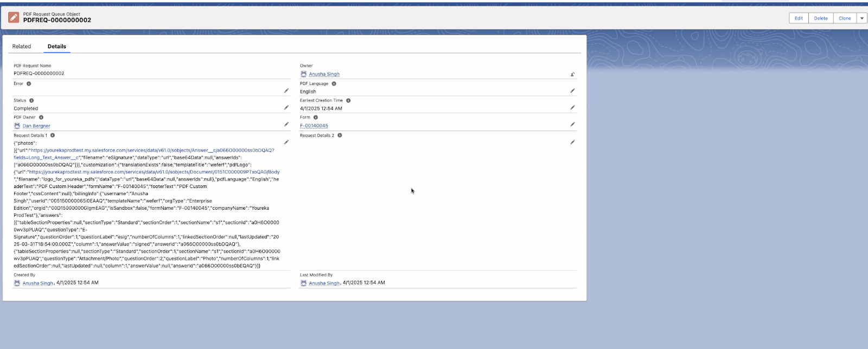Edit the PDF Owner field pencil icon
868x349 pixels.
(286, 124)
